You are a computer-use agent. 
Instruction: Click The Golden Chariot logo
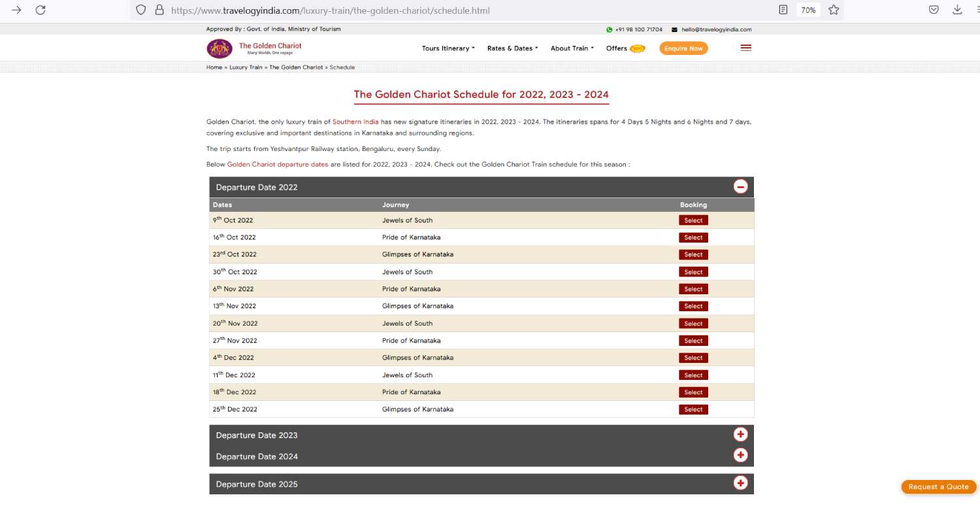coord(220,48)
